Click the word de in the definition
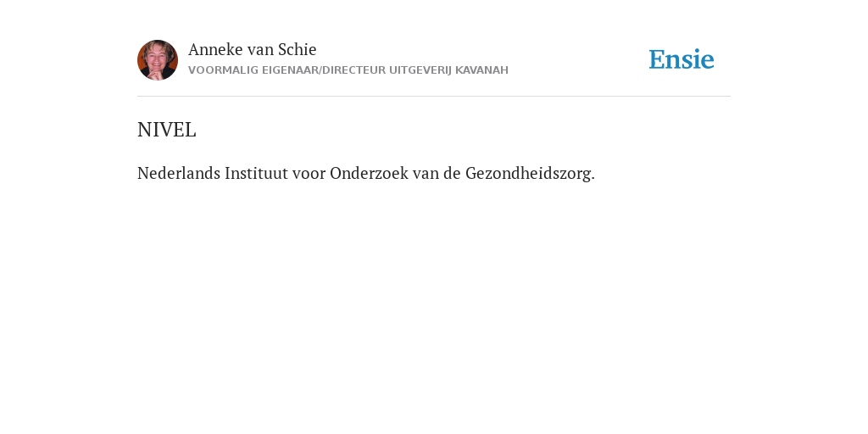Image resolution: width=868 pixels, height=434 pixels. click(x=453, y=173)
